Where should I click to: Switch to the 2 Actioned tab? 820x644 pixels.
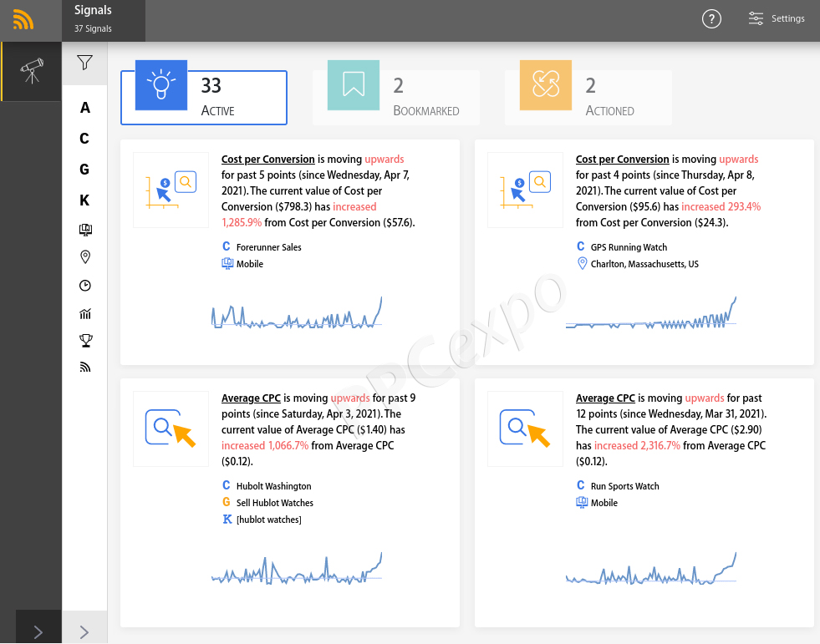(x=588, y=97)
